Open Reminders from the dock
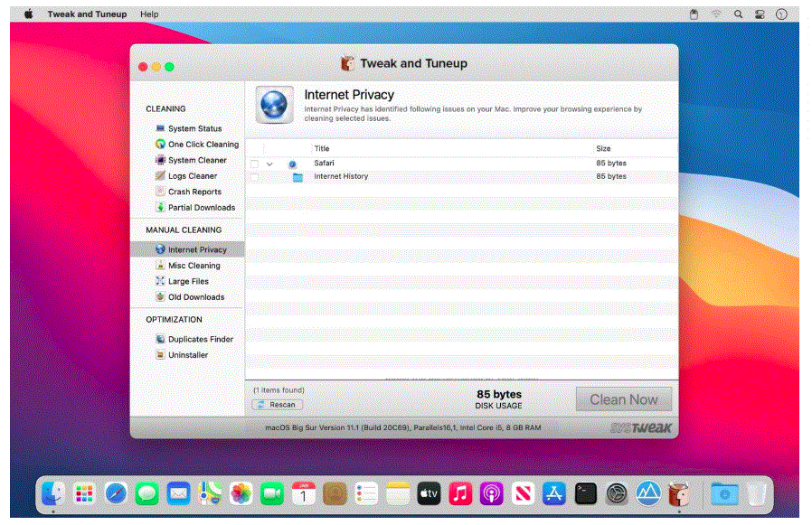 pos(366,493)
